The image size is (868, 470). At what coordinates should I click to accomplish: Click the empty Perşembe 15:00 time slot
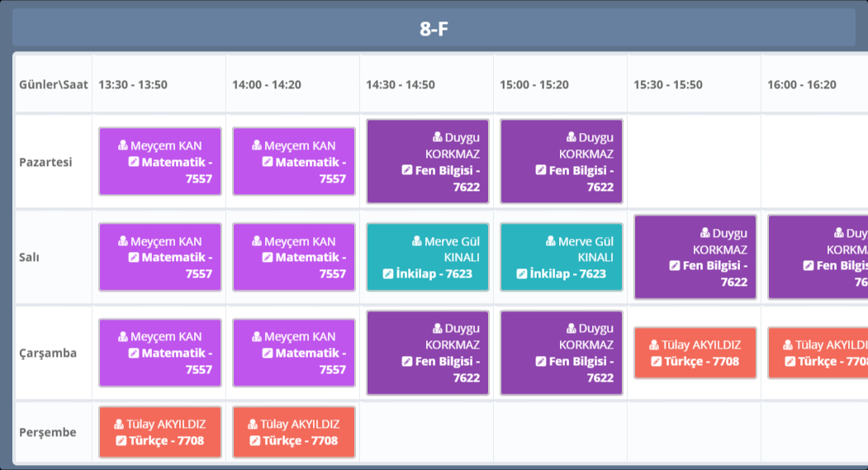coord(560,432)
